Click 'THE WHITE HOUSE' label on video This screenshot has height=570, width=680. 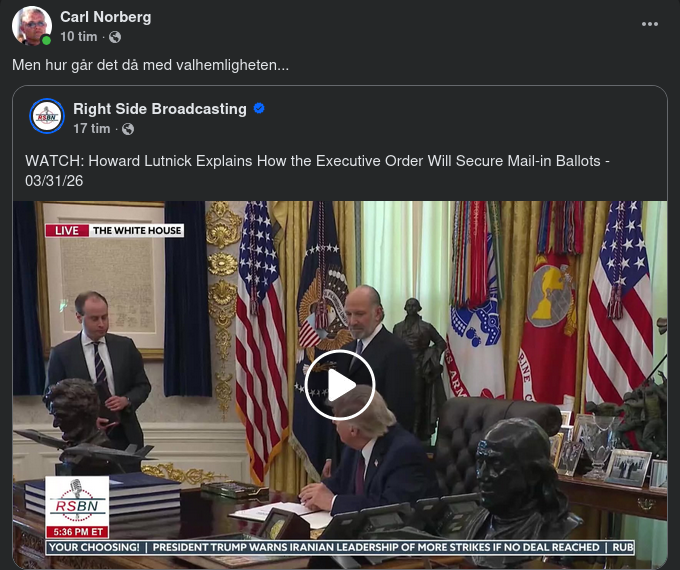pyautogui.click(x=137, y=230)
